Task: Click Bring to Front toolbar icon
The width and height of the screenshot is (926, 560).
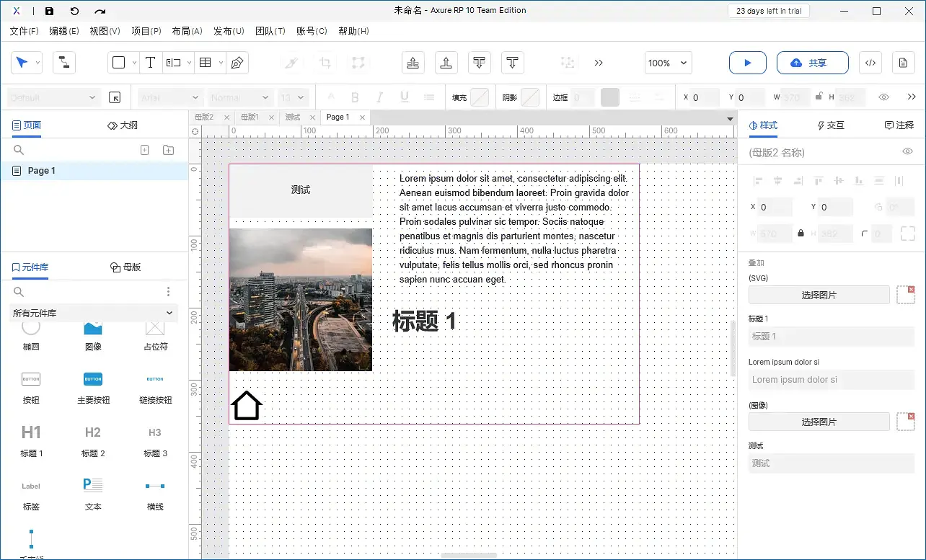Action: tap(413, 63)
